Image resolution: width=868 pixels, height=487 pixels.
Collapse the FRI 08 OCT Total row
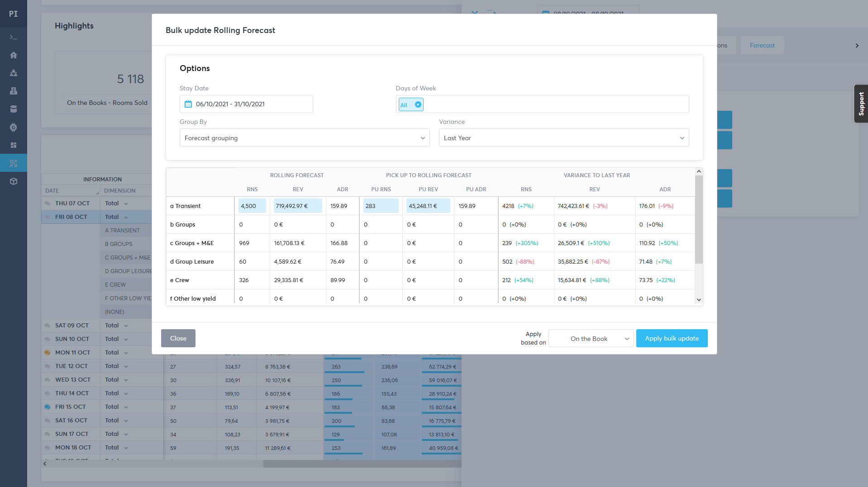[x=126, y=217]
